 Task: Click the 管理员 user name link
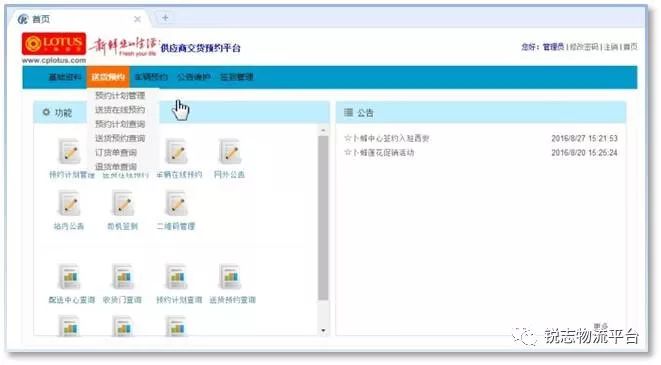(x=553, y=47)
